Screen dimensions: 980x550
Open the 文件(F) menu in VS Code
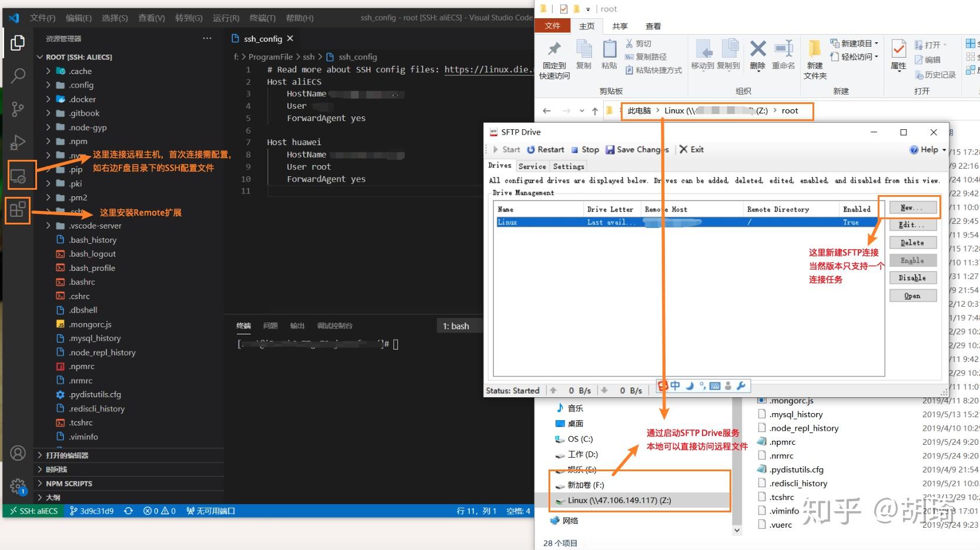(42, 18)
